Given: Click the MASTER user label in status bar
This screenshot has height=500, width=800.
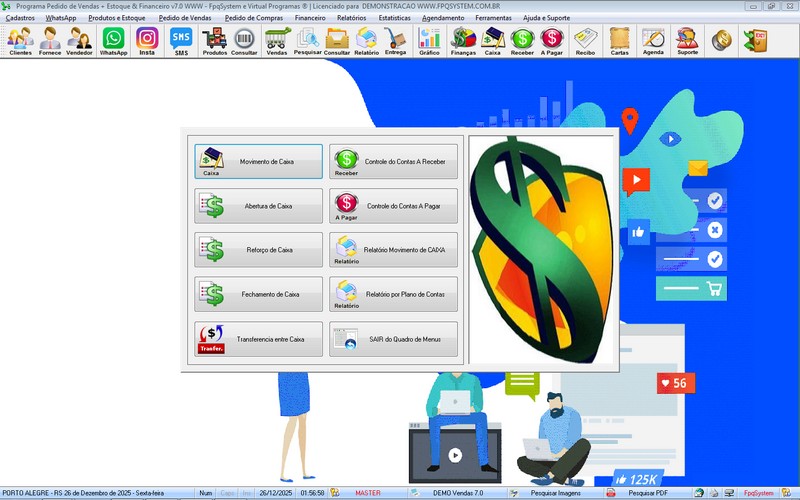Looking at the screenshot, I should pos(368,493).
